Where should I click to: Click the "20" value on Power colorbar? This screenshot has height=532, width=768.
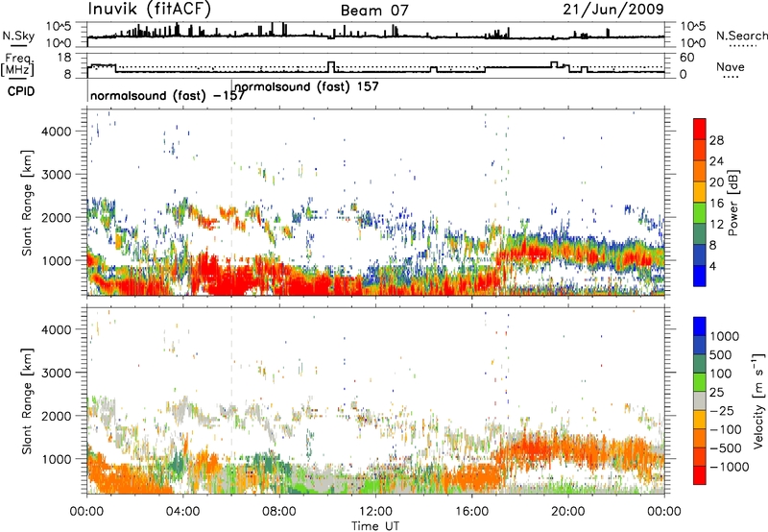pos(716,182)
